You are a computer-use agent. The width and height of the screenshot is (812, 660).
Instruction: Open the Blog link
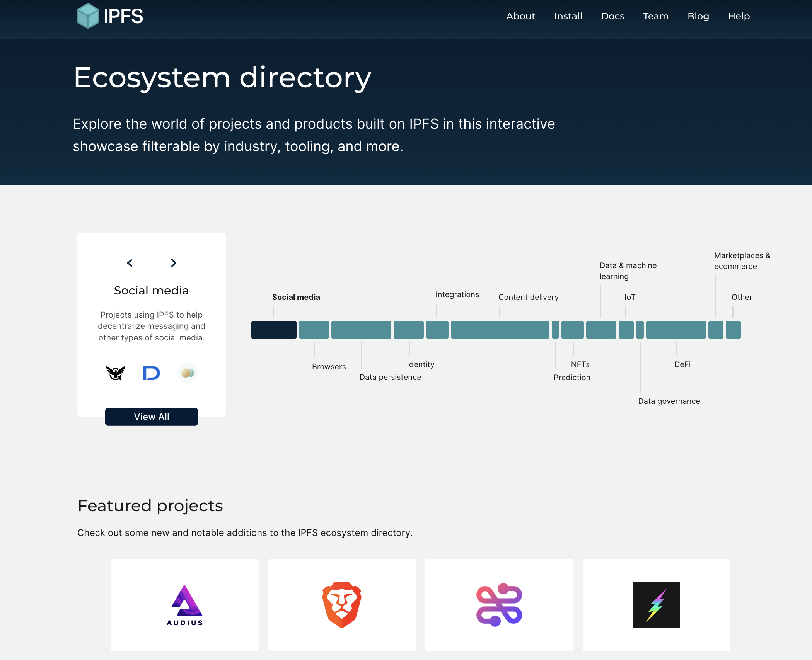tap(698, 16)
